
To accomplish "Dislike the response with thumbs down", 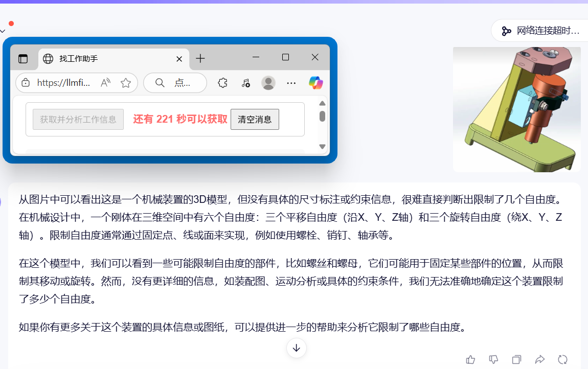I will coord(493,360).
